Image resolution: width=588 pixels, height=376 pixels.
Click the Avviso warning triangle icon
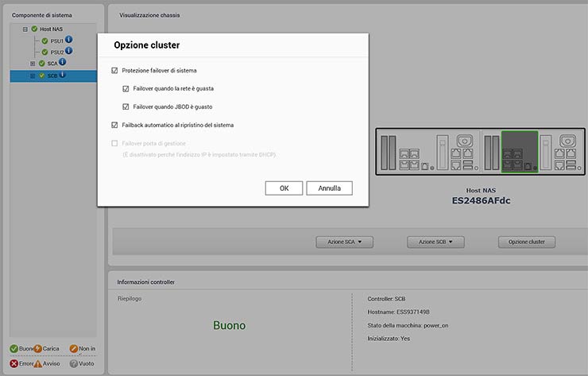click(37, 362)
